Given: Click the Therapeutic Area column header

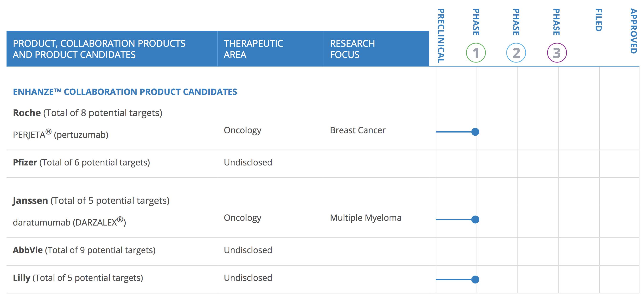Looking at the screenshot, I should coord(253,49).
